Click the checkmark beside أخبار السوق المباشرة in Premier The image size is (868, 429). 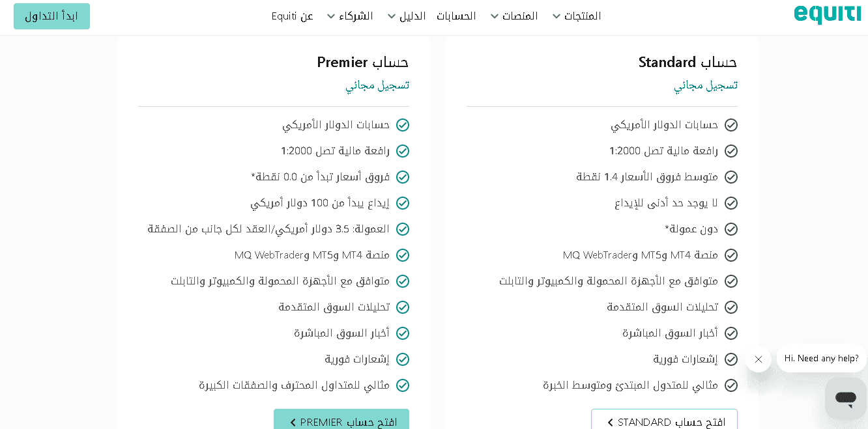pos(403,333)
